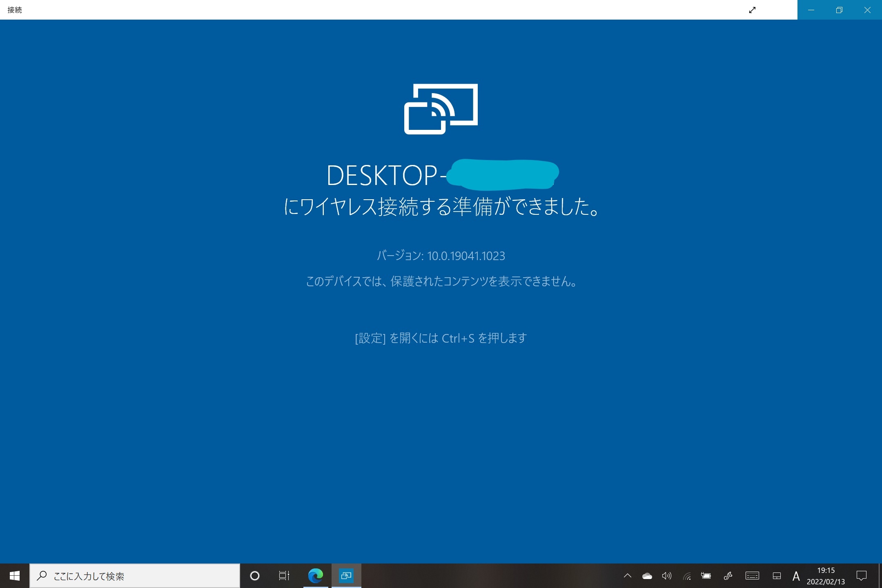Viewport: 882px width, 588px height.
Task: Click the battery status tray icon
Action: [706, 576]
